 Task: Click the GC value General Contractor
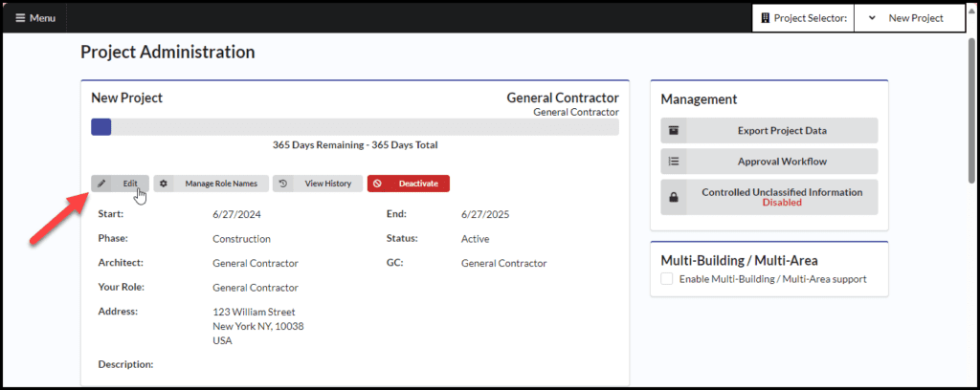pyautogui.click(x=503, y=263)
